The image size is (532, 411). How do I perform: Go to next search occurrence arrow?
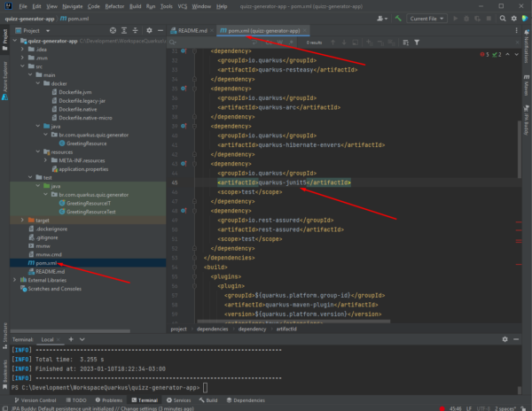coord(344,43)
